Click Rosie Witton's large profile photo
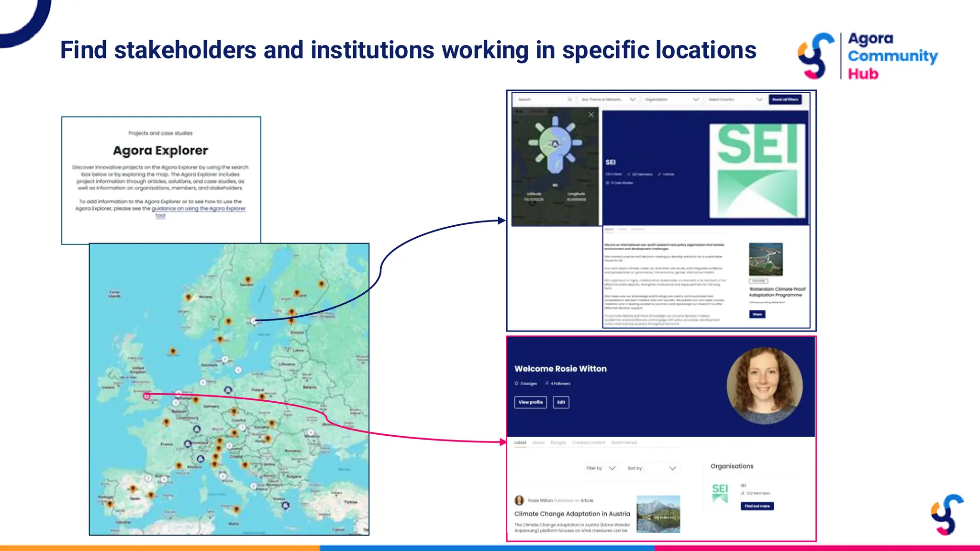980x551 pixels. click(x=764, y=386)
